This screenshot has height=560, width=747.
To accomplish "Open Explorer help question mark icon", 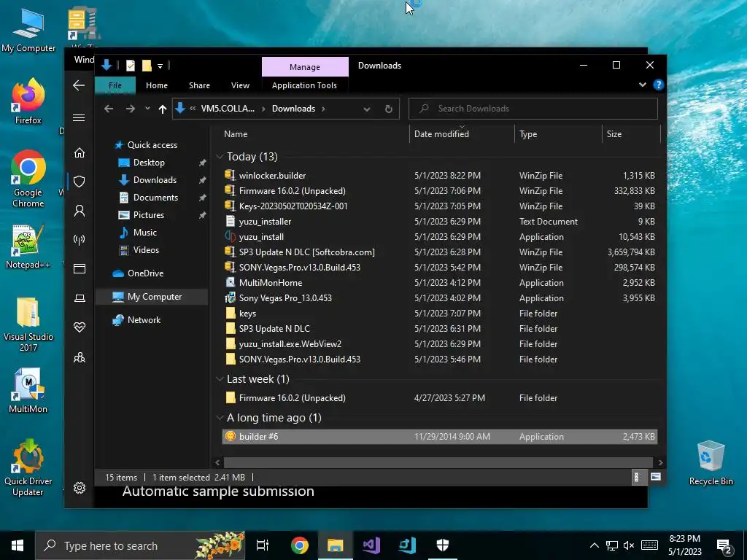I will [659, 85].
